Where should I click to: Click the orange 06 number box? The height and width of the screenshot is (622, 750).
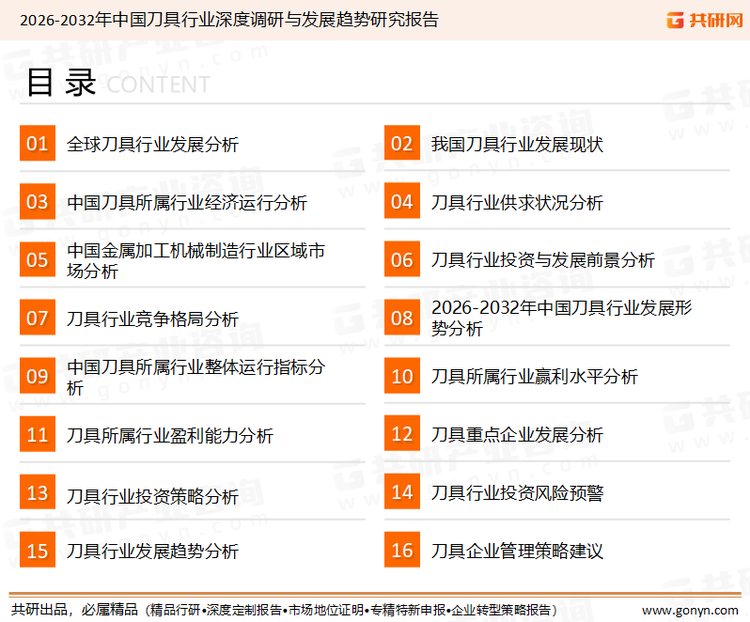click(x=402, y=259)
